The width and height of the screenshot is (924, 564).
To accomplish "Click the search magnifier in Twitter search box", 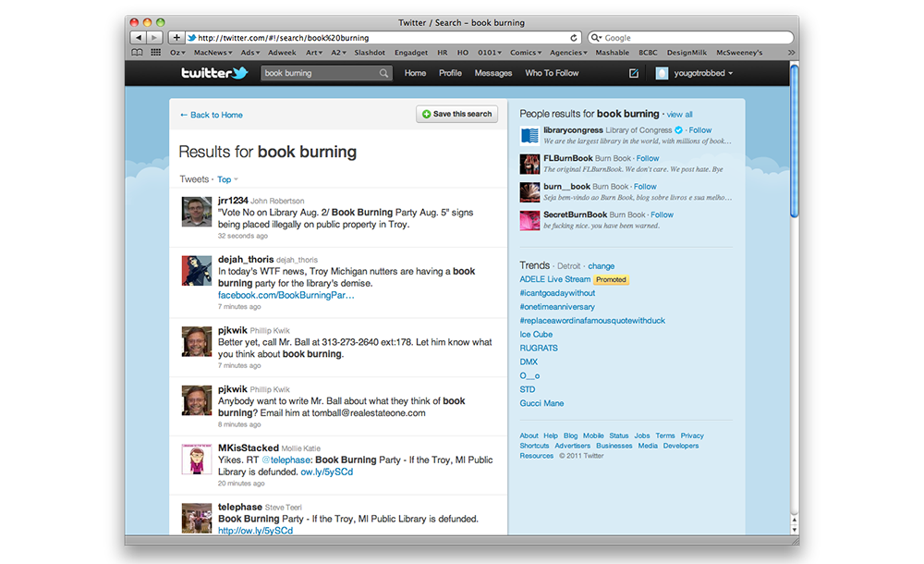I will coord(383,73).
